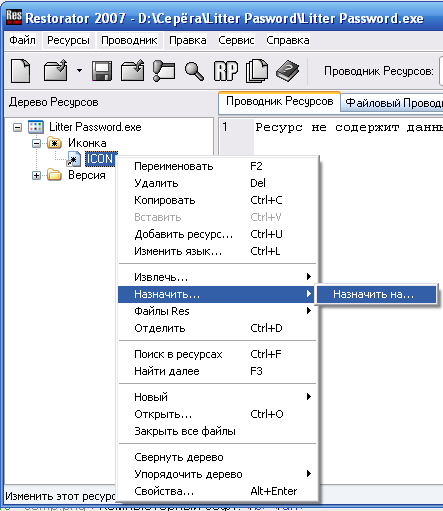This screenshot has height=511, width=443.
Task: Click the RP ResPatcher toolbar icon
Action: (x=226, y=71)
